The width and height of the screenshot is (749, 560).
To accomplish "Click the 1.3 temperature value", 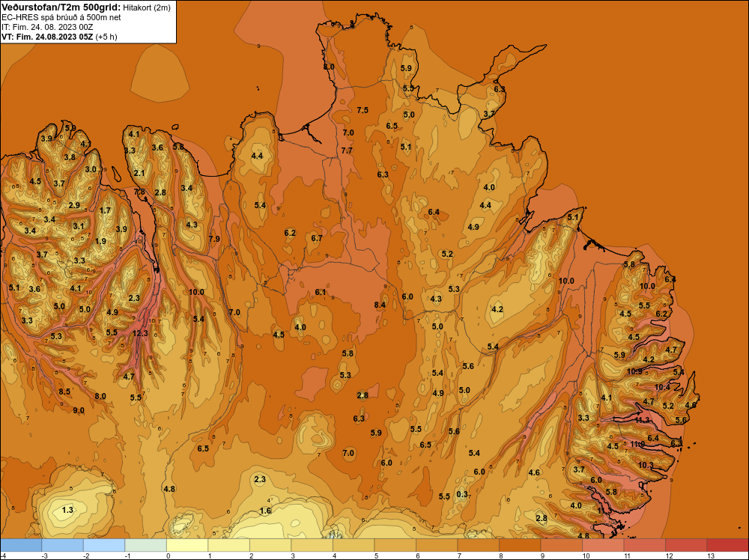I will [68, 510].
